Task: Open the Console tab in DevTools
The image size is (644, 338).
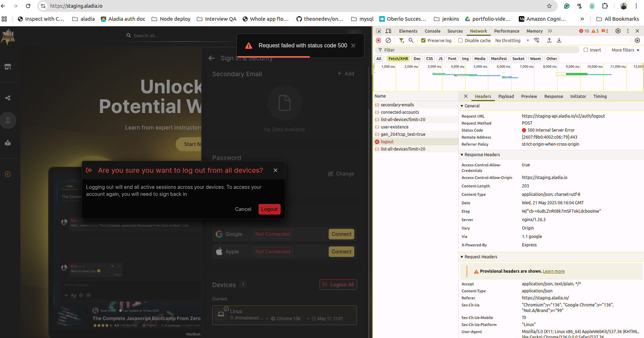Action: point(432,31)
